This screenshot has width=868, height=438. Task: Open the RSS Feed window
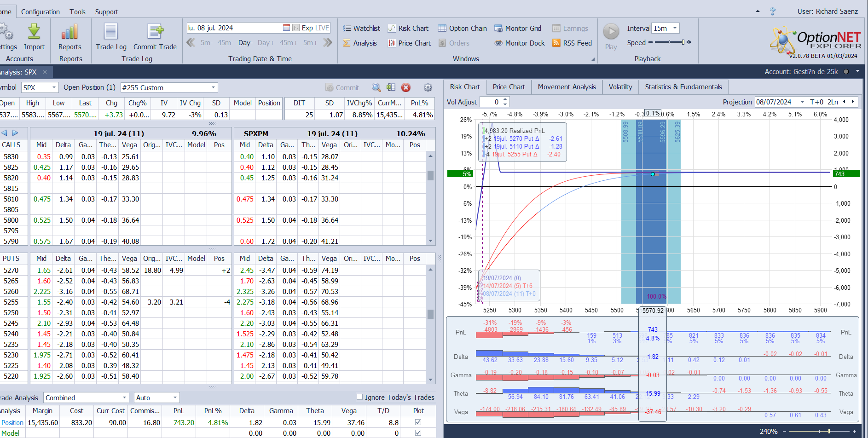[x=572, y=43]
